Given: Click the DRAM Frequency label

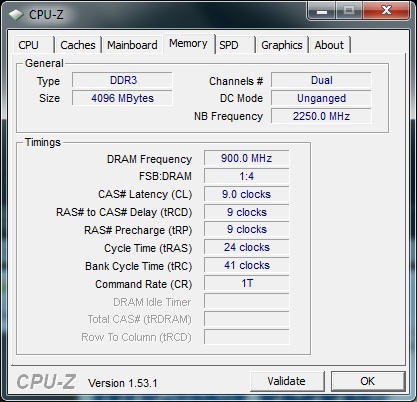Looking at the screenshot, I should 149,159.
